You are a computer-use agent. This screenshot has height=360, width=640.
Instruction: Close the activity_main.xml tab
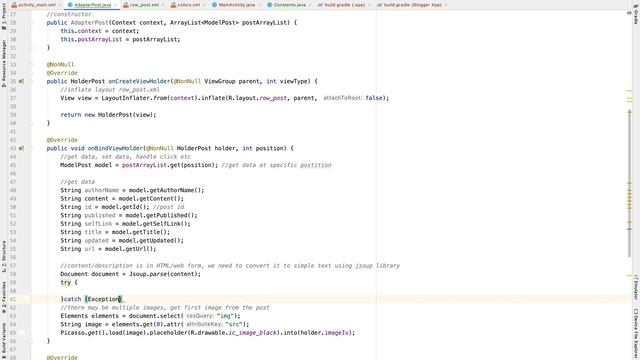[60, 5]
